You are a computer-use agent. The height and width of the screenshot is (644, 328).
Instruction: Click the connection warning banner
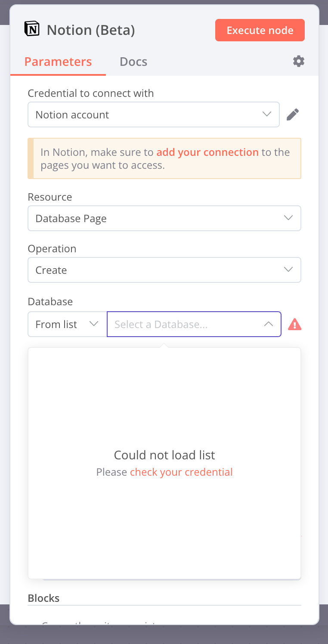coord(164,158)
